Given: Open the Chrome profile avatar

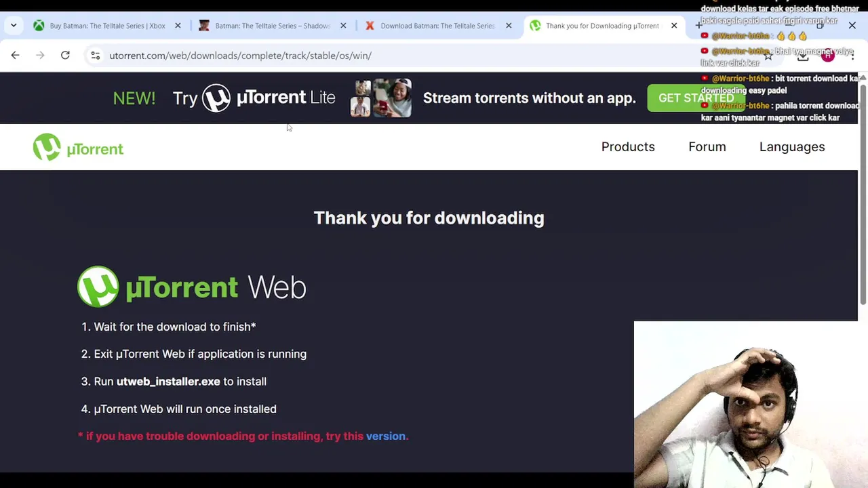Looking at the screenshot, I should click(x=827, y=56).
